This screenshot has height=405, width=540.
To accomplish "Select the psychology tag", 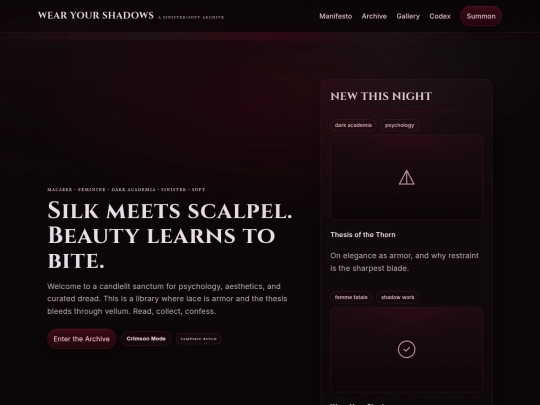I will (x=399, y=125).
